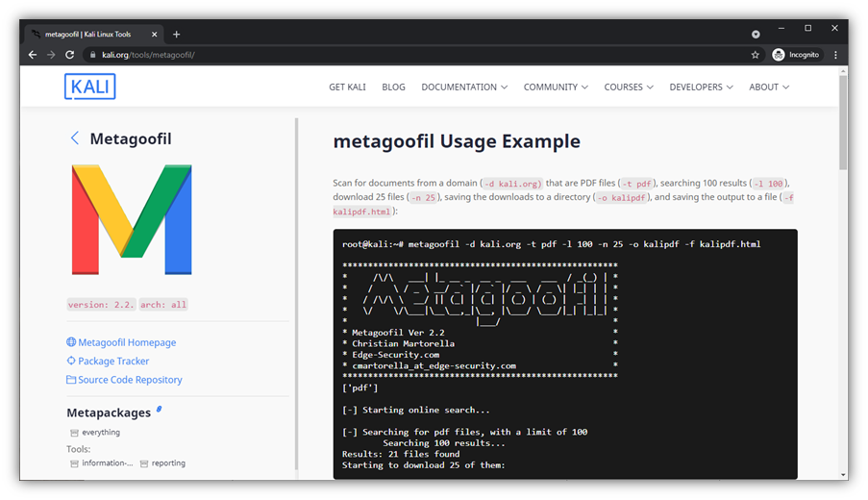Click the page vertical scrollbar thumb
This screenshot has width=868, height=500.
843,122
